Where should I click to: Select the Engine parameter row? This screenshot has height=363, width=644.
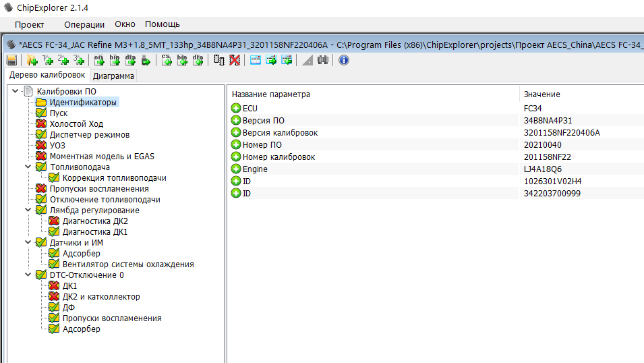tap(255, 169)
